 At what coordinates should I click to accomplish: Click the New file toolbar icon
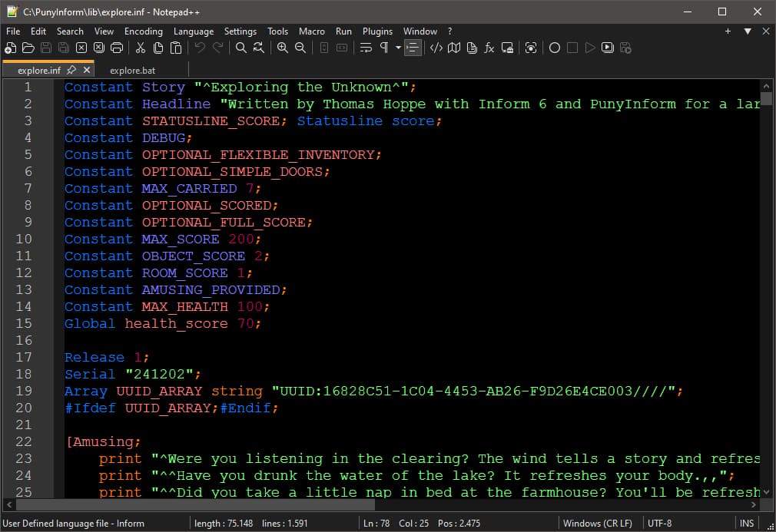tap(10, 48)
